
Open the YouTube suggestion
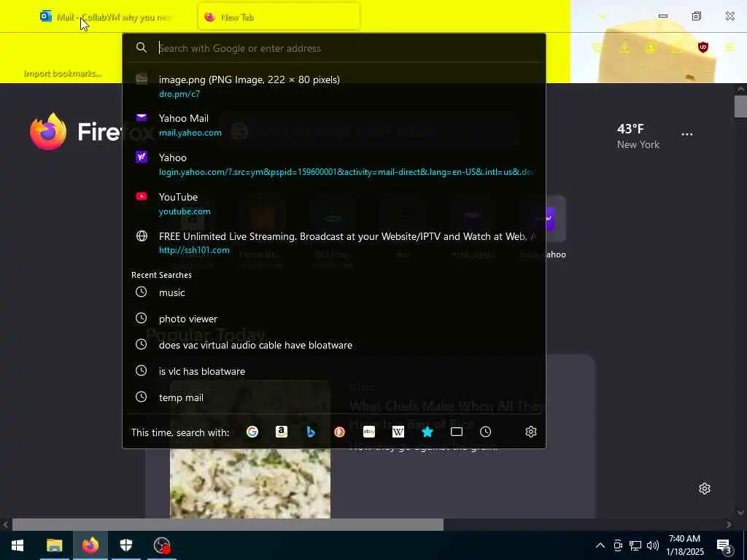333,204
